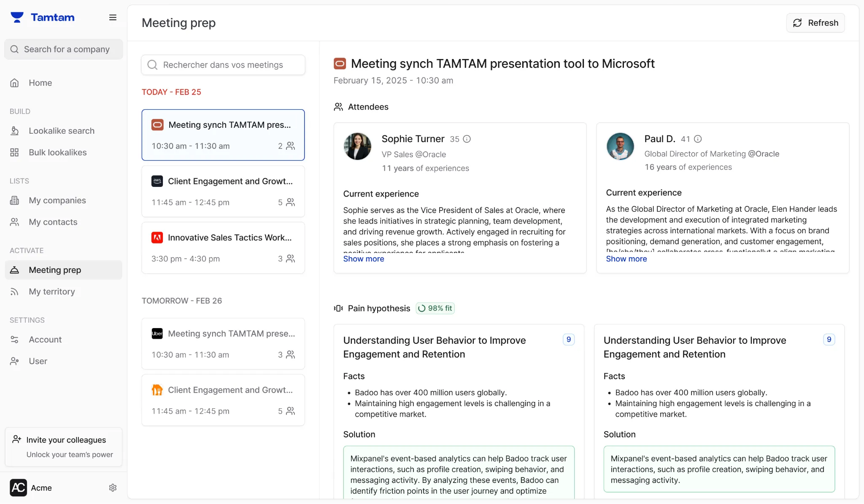Click attendees count icon on Innovative Sales meeting

coord(290,259)
